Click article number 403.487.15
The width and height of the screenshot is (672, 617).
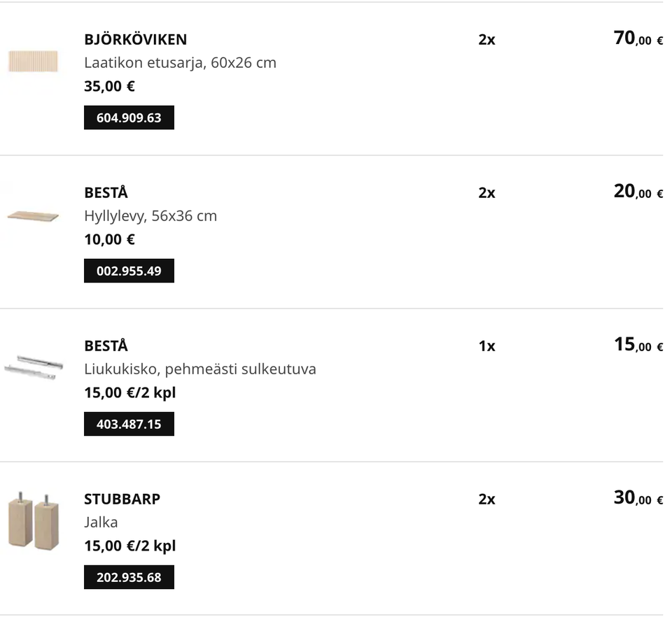(129, 424)
